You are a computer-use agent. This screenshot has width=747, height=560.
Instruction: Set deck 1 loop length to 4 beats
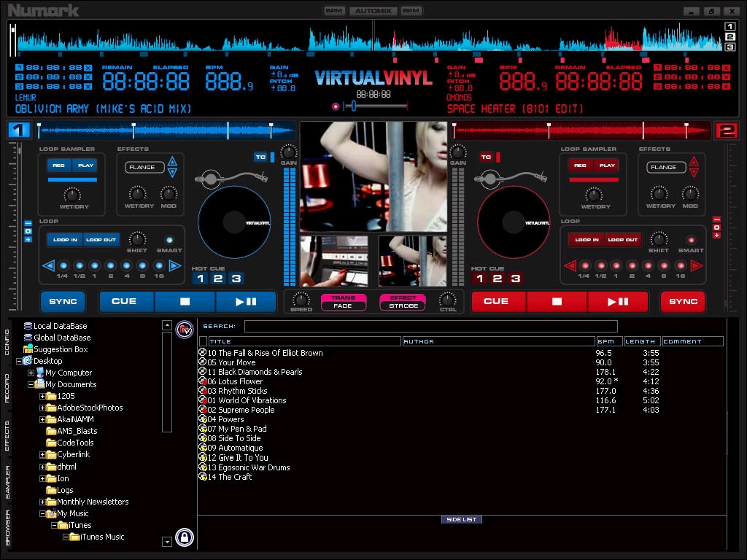tap(127, 265)
